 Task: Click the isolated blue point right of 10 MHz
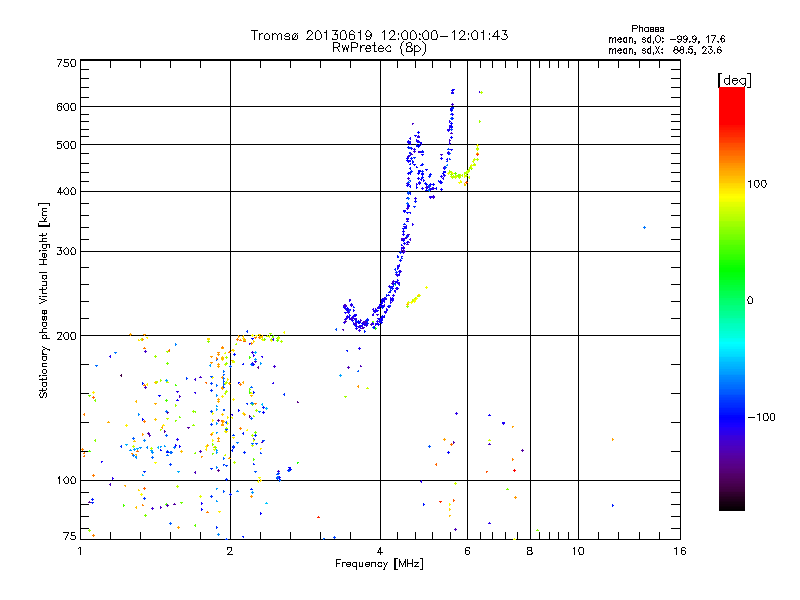pos(644,227)
